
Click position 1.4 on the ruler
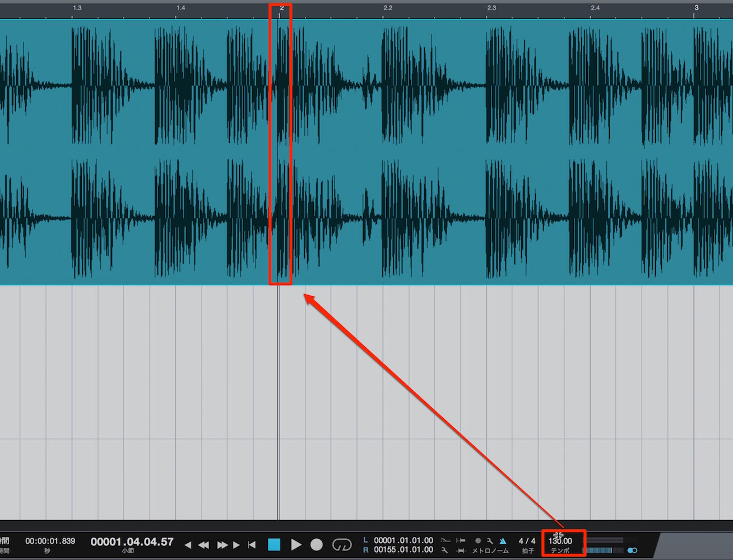pyautogui.click(x=180, y=8)
